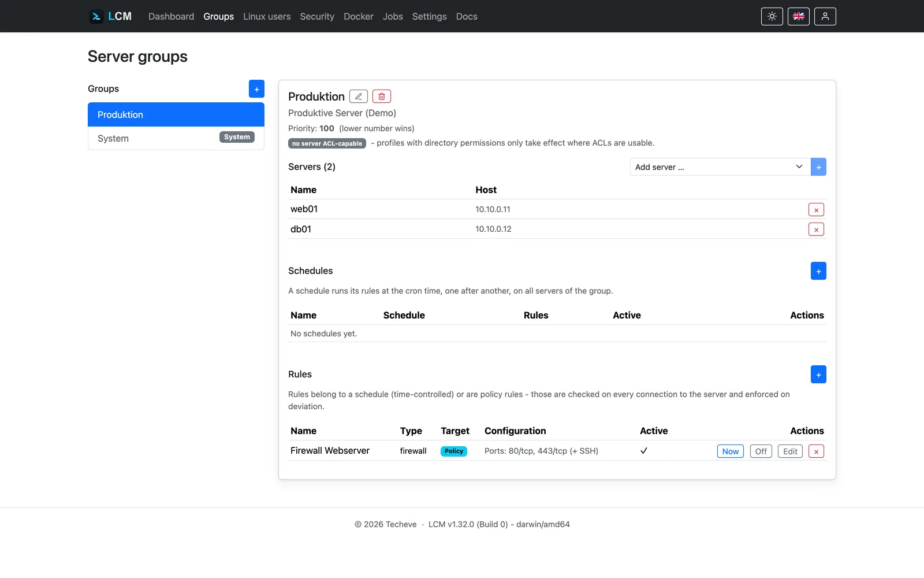924x578 pixels.
Task: Click the System badge label
Action: [x=237, y=137]
